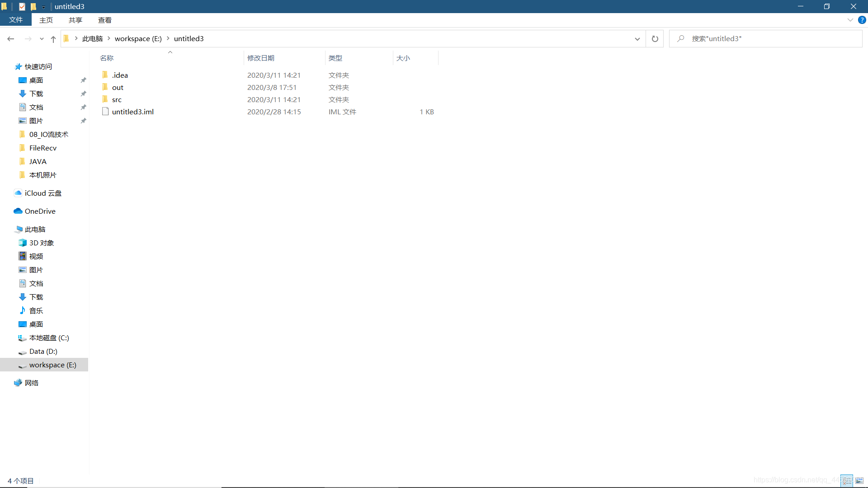Select workspace (E:) drive in sidebar
This screenshot has height=488, width=868.
[44, 365]
